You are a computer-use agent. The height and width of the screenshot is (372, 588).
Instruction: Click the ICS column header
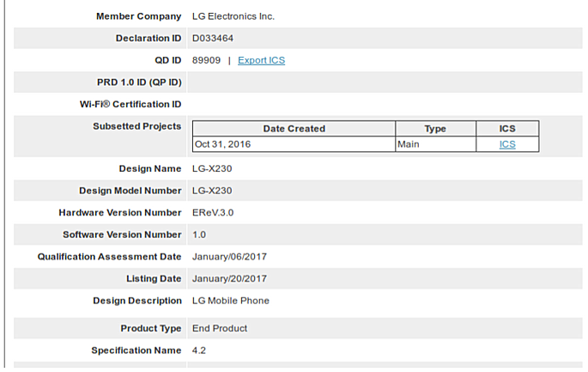coord(507,129)
